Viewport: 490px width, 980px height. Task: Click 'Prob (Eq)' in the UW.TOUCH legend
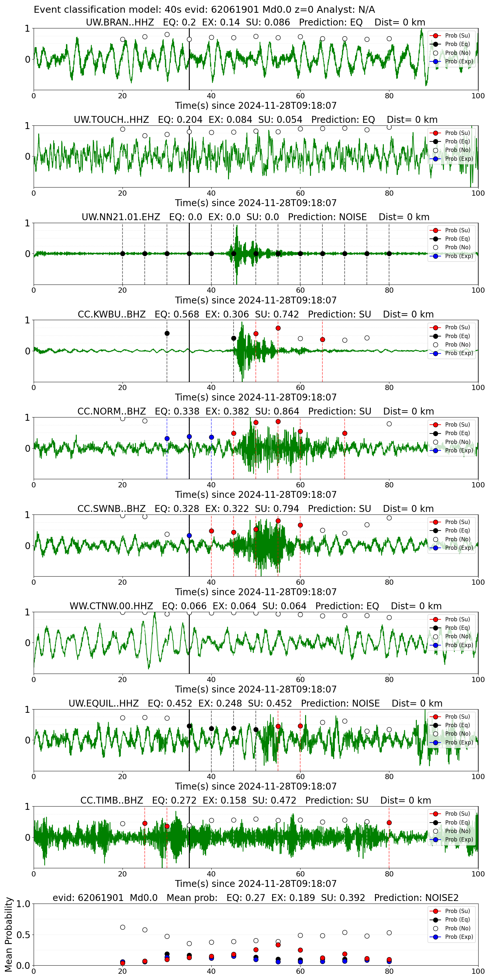tap(457, 141)
